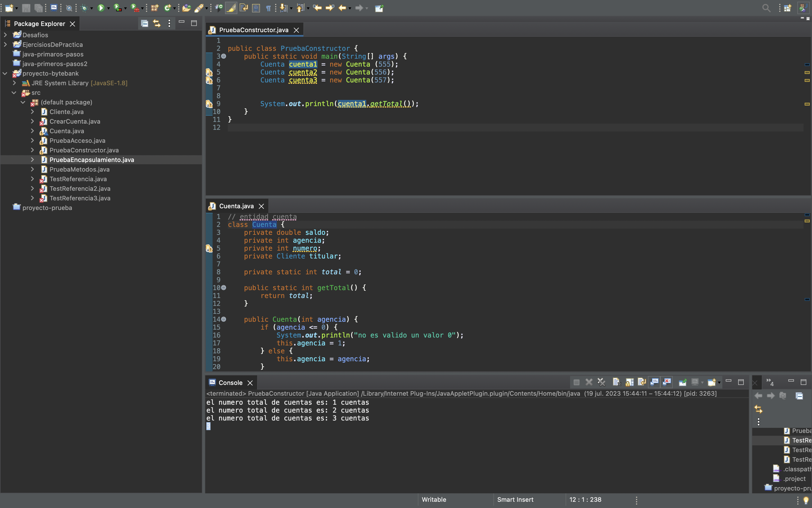The height and width of the screenshot is (508, 812).
Task: Click the Coverage run icon
Action: pyautogui.click(x=118, y=8)
